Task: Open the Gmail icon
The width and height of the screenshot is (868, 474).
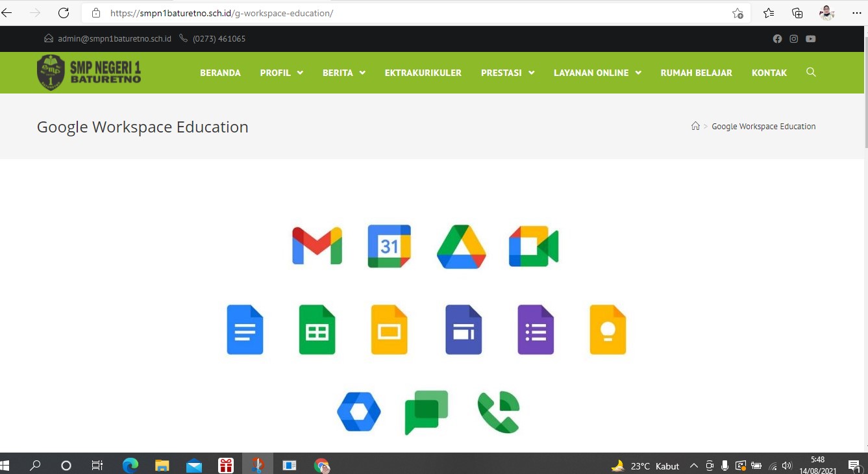Action: tap(317, 246)
